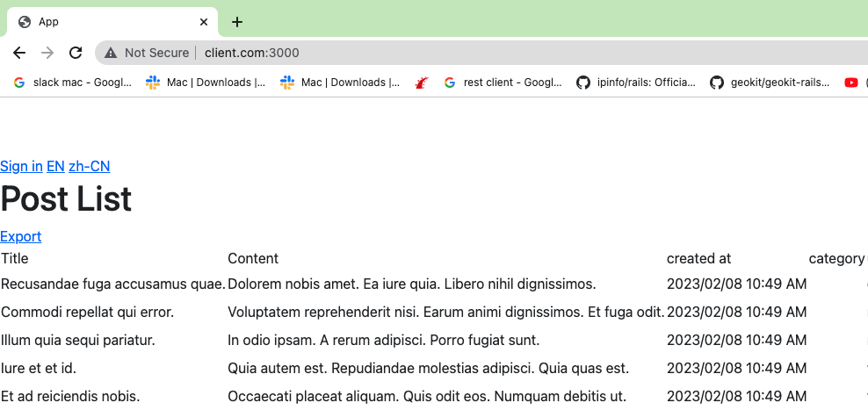
Task: Click the Not Secure warning icon
Action: (x=111, y=53)
